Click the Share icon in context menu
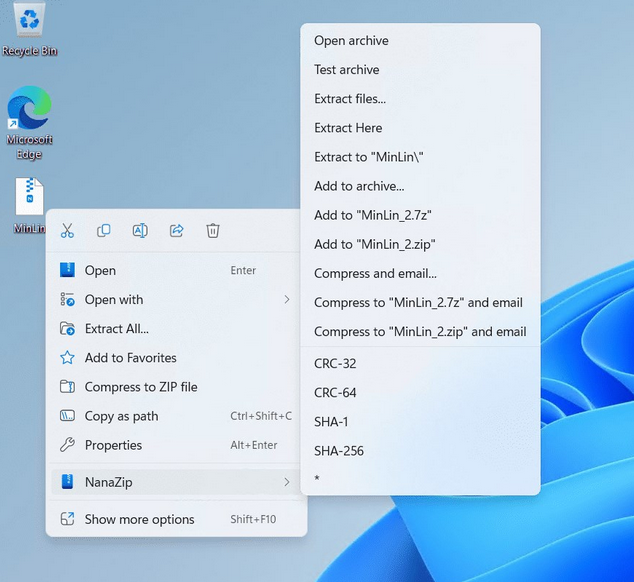The image size is (634, 582). pyautogui.click(x=176, y=231)
